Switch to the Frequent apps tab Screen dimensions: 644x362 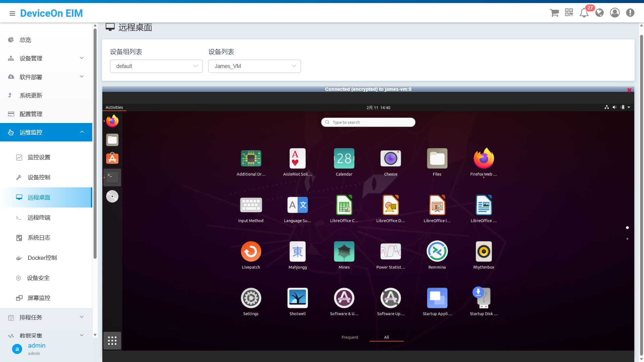click(350, 337)
